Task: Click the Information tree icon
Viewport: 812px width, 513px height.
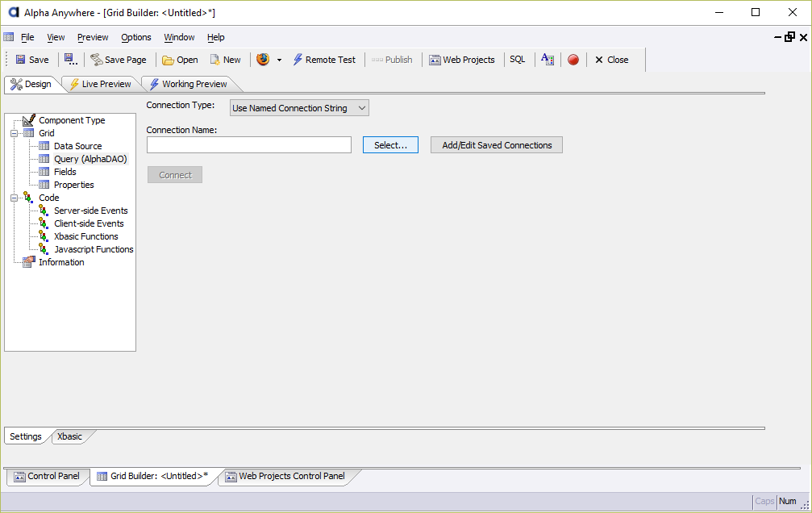Action: click(29, 262)
